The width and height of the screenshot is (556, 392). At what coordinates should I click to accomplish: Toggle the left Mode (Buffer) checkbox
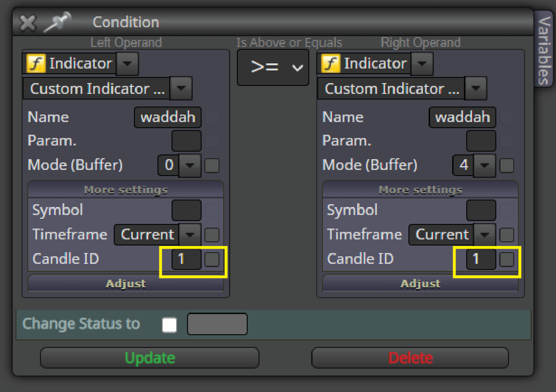coord(212,165)
